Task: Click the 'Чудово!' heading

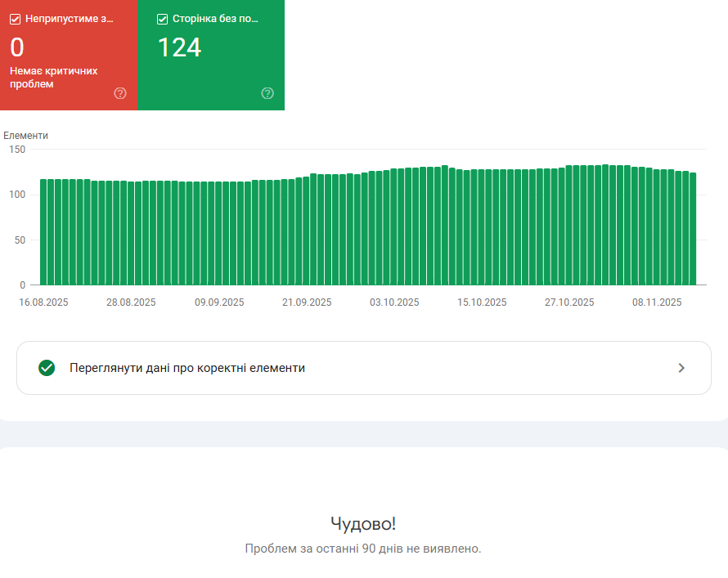Action: tap(363, 524)
